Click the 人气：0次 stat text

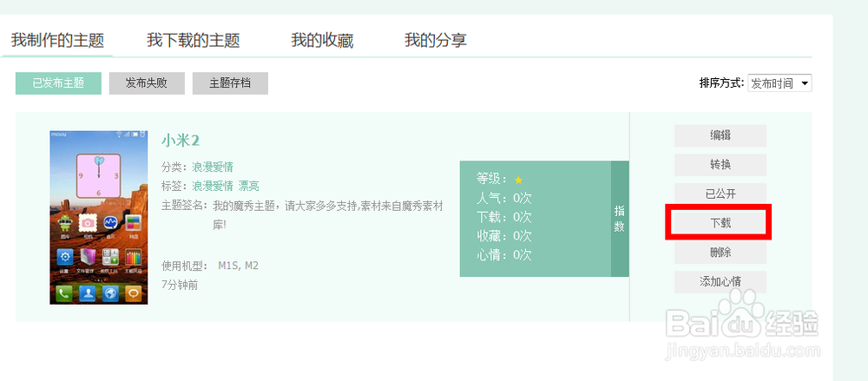click(x=503, y=198)
